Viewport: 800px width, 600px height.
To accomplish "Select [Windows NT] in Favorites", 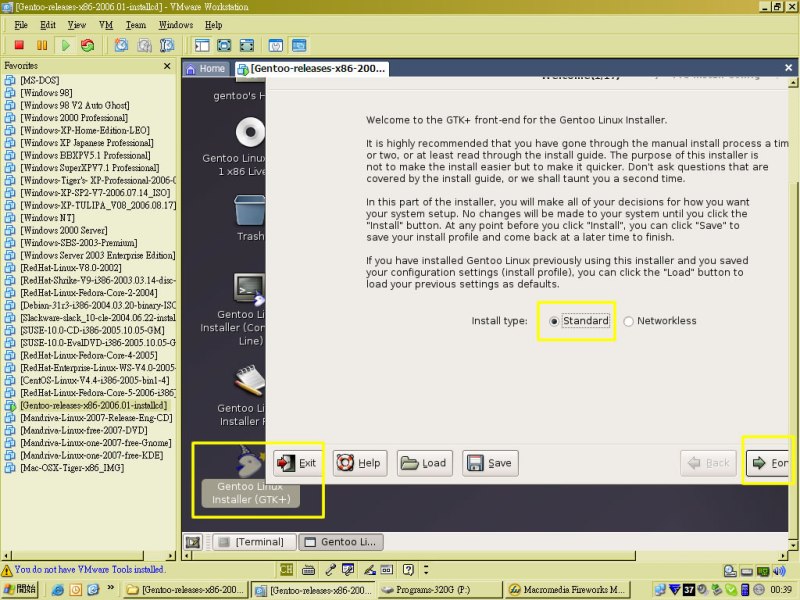I will 47,217.
